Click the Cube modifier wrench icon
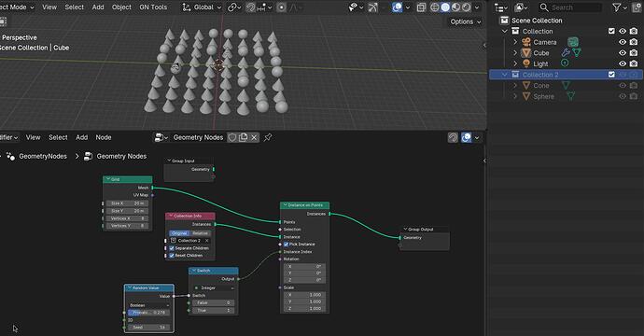This screenshot has height=336, width=644. click(566, 52)
